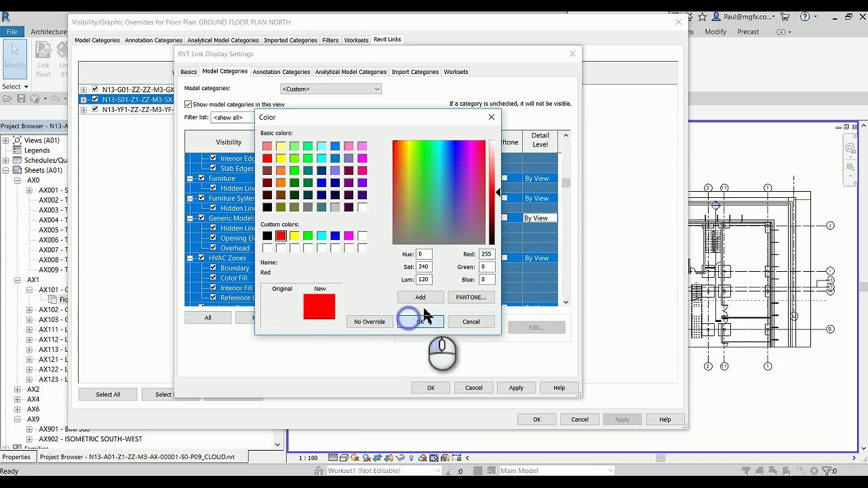Change visual style in view control bar

point(344,457)
